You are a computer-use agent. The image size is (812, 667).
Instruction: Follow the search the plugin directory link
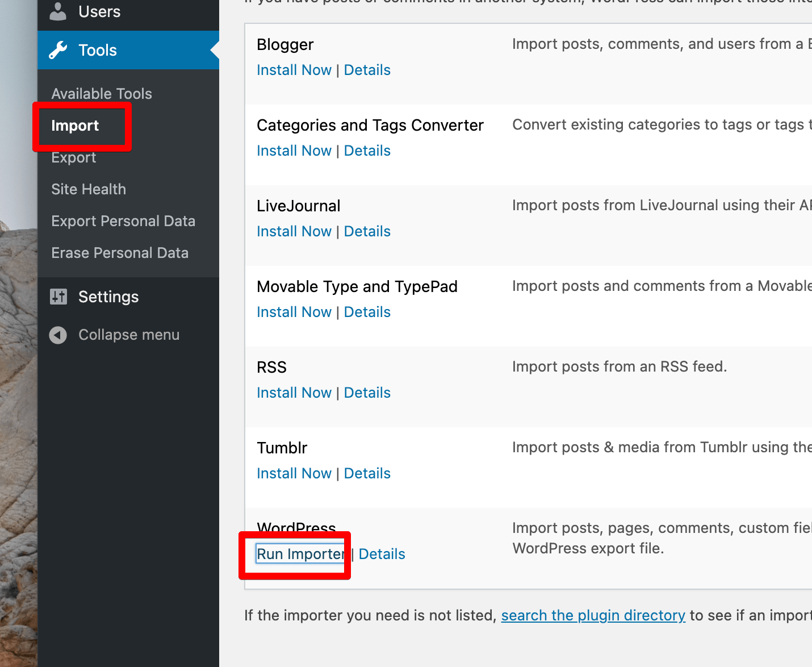[593, 615]
